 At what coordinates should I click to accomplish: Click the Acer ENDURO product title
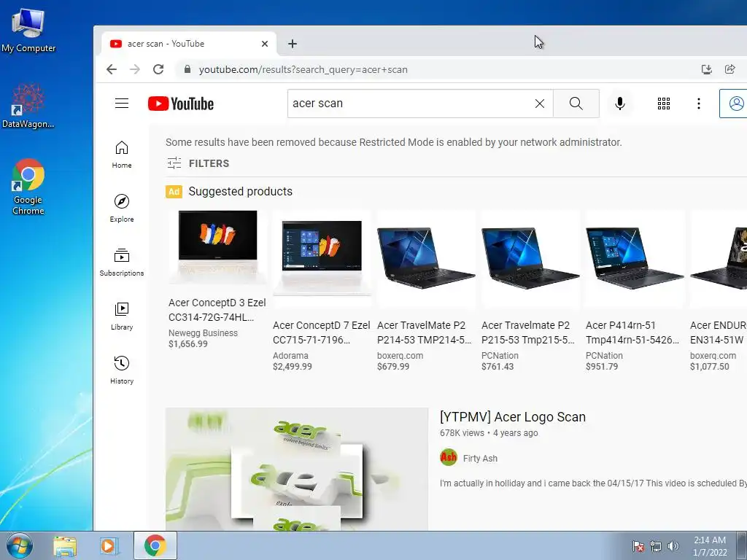(x=718, y=332)
